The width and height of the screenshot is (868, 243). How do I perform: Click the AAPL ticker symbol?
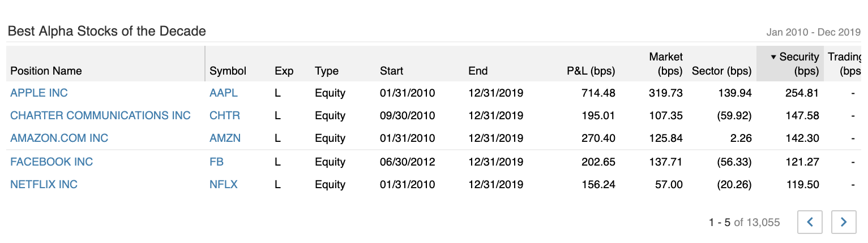click(224, 93)
